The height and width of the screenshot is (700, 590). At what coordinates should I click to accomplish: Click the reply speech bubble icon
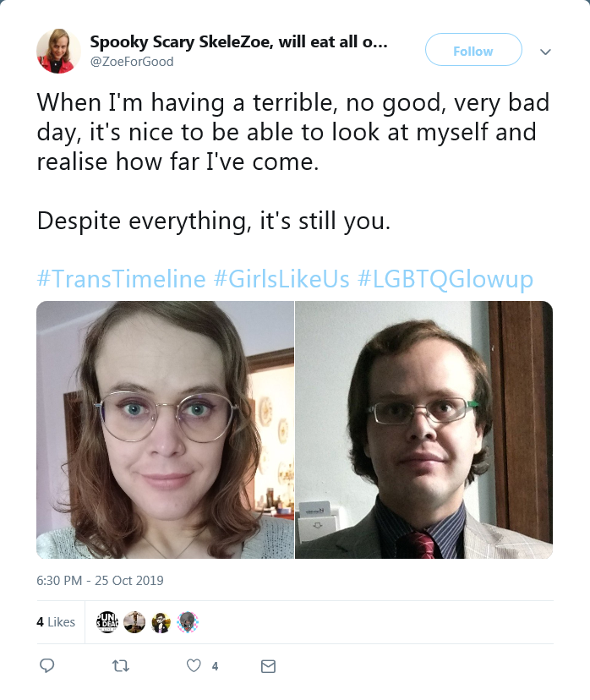(x=46, y=665)
